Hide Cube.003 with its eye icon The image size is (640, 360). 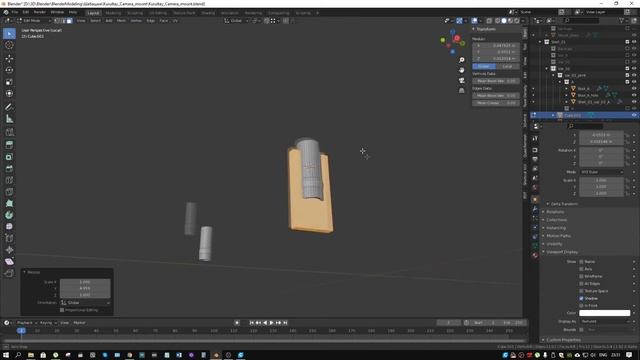click(634, 116)
